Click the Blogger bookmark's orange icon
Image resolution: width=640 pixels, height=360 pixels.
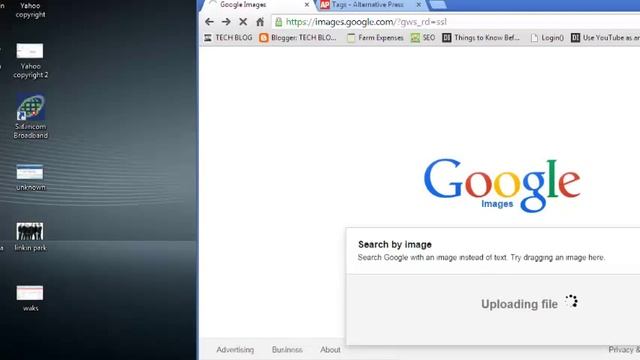tap(264, 38)
